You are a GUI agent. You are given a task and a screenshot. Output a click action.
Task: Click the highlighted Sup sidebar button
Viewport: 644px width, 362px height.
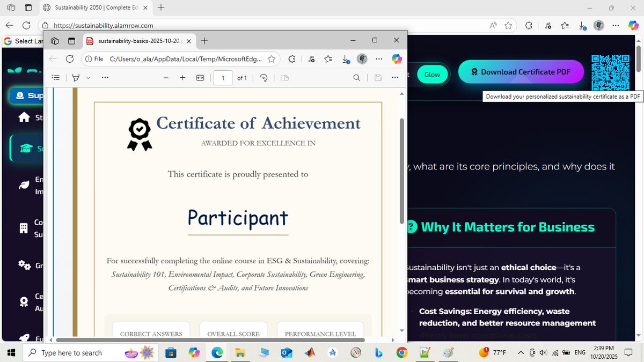27,95
